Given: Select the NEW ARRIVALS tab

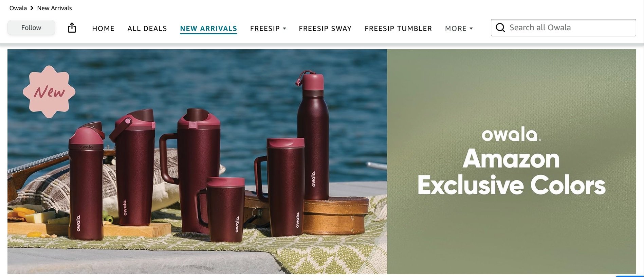Looking at the screenshot, I should click(208, 29).
